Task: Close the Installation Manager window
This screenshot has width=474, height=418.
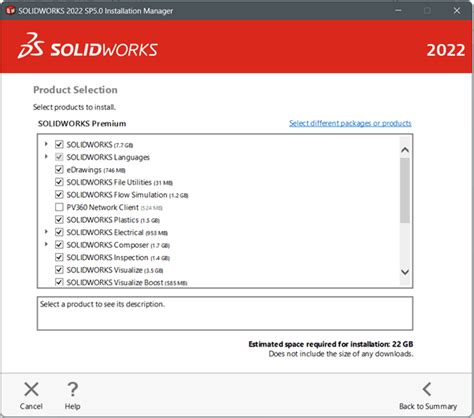Action: [457, 11]
